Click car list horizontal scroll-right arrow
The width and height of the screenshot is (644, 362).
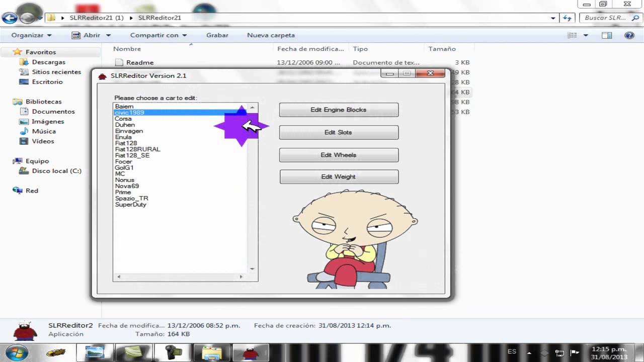pos(241,277)
